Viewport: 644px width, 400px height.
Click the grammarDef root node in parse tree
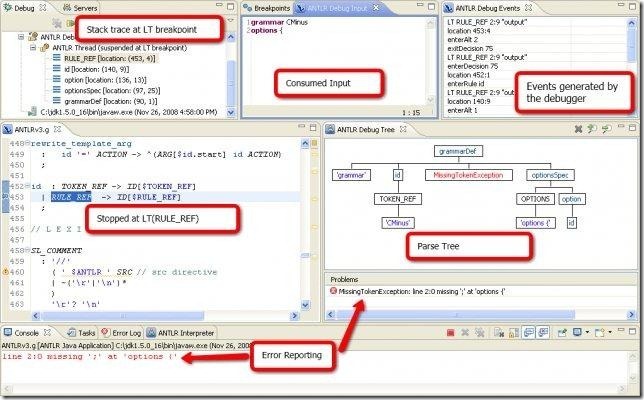click(458, 151)
